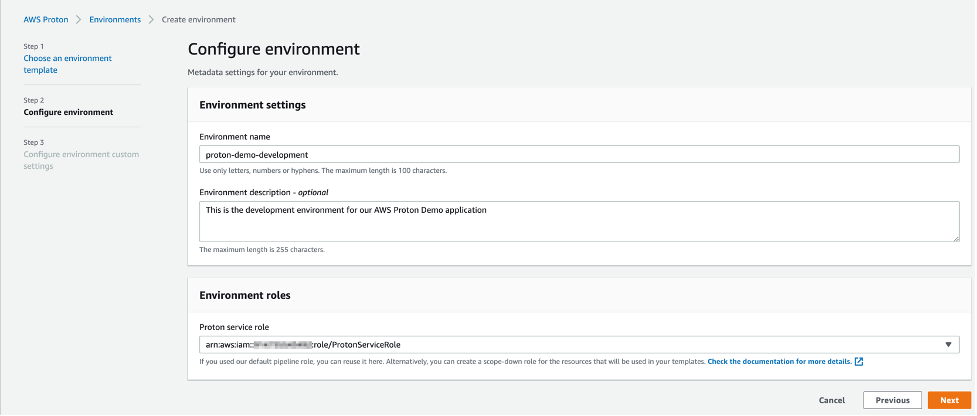The width and height of the screenshot is (977, 416).
Task: Click the Proton service role dropdown arrow
Action: click(948, 345)
